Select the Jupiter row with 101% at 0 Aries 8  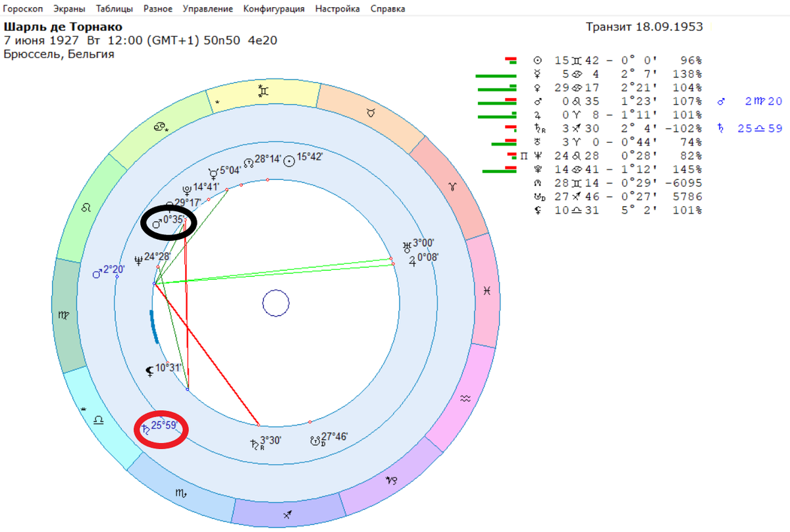tap(617, 115)
